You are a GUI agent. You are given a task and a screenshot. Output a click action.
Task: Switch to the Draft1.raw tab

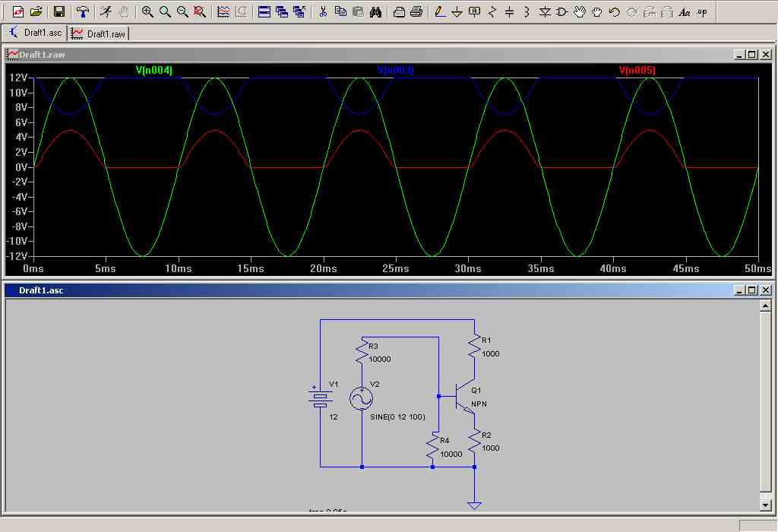[x=98, y=33]
